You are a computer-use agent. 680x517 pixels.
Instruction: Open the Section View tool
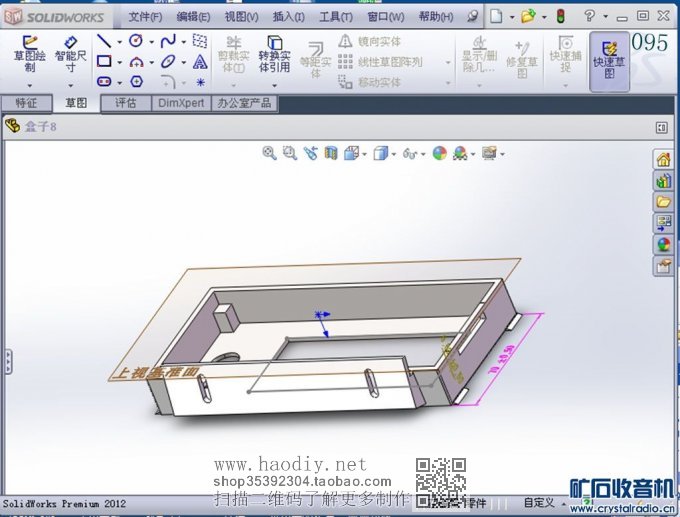tap(330, 153)
